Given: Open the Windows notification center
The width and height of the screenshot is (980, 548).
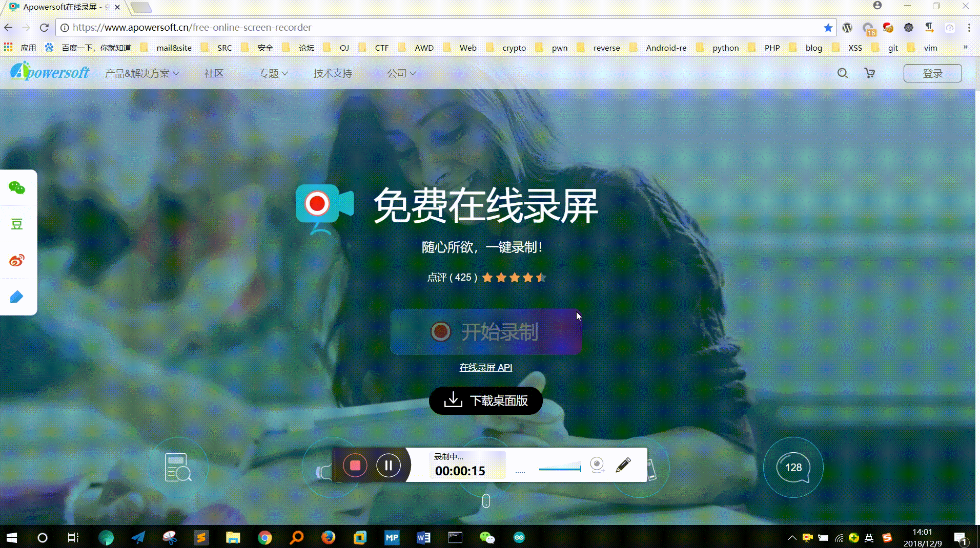Looking at the screenshot, I should click(960, 538).
